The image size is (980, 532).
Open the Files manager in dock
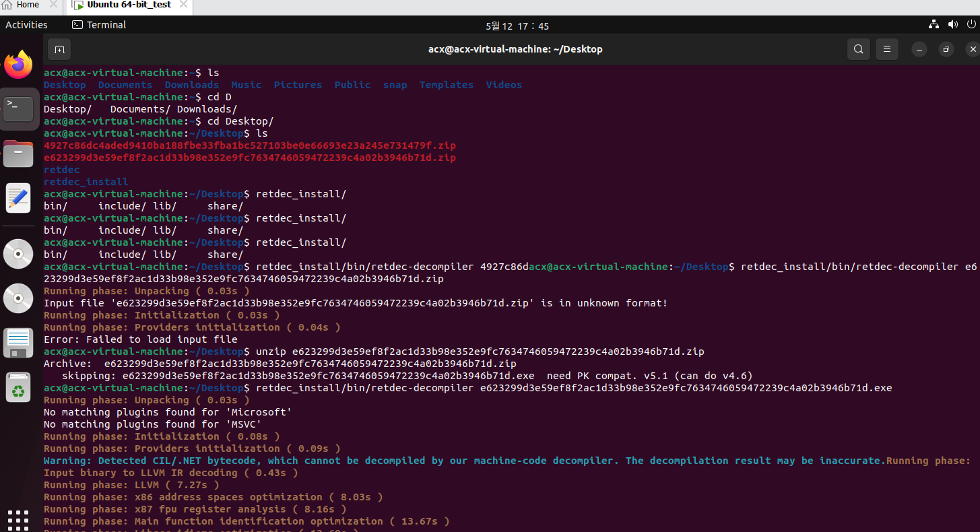pos(18,154)
